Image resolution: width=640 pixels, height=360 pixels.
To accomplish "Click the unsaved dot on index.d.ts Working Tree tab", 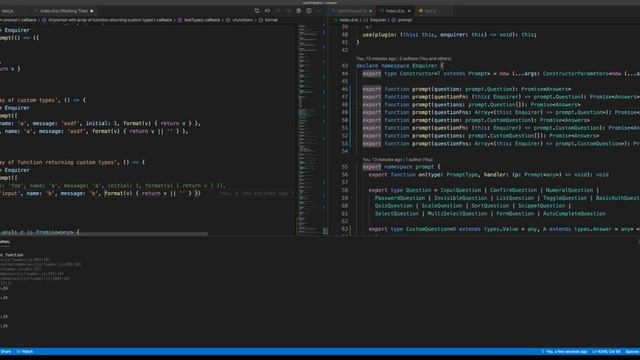I will click(91, 11).
